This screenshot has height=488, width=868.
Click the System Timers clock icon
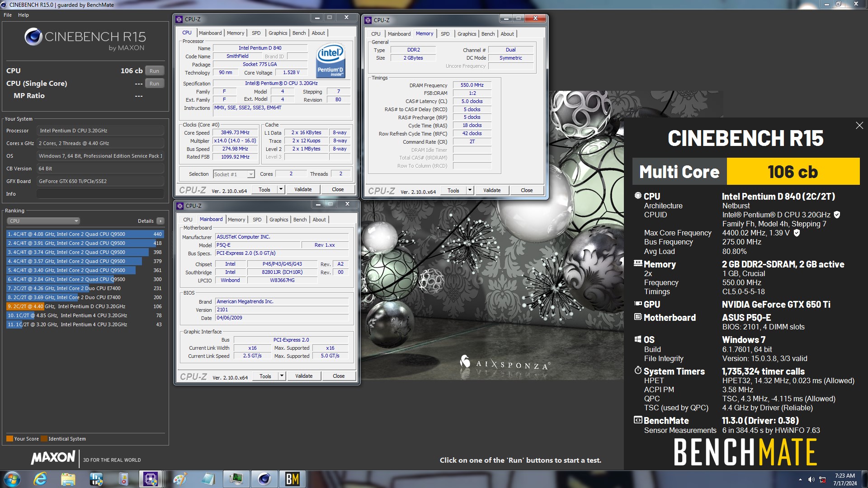pyautogui.click(x=638, y=370)
